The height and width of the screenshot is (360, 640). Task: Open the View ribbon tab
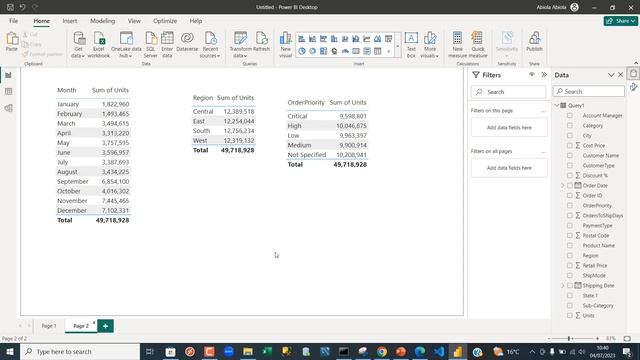point(134,21)
